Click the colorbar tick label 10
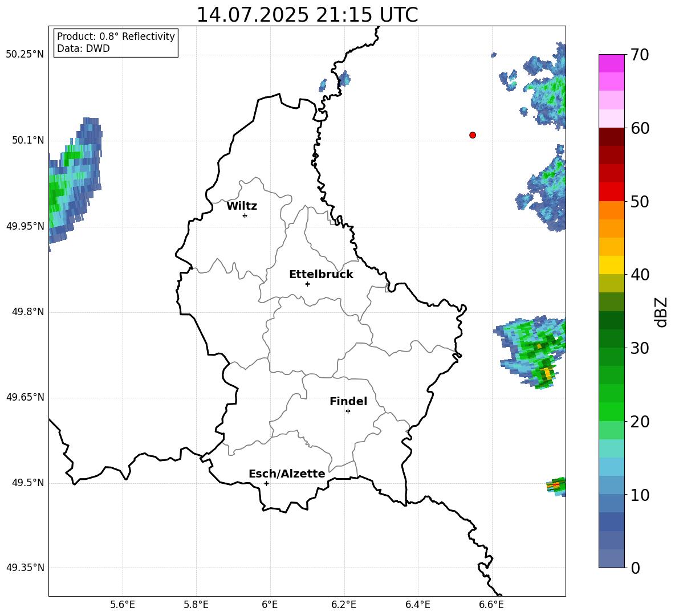The width and height of the screenshot is (675, 616). click(640, 495)
